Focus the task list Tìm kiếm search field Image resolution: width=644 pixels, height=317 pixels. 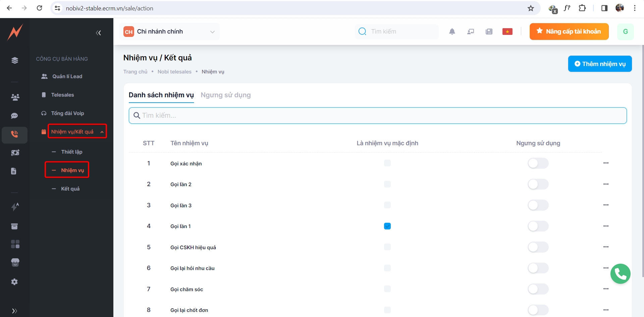click(x=377, y=116)
